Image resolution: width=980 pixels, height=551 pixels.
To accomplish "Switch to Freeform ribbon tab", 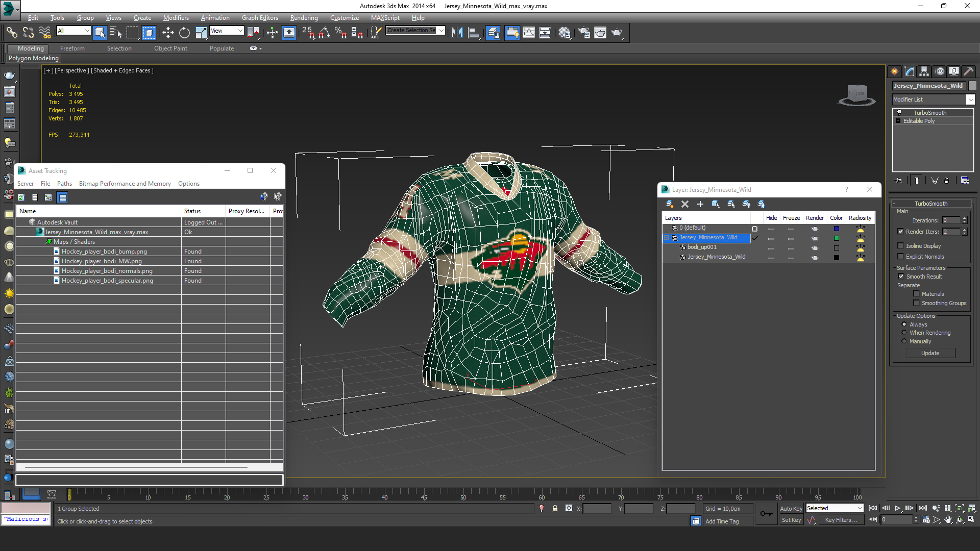I will [x=72, y=48].
